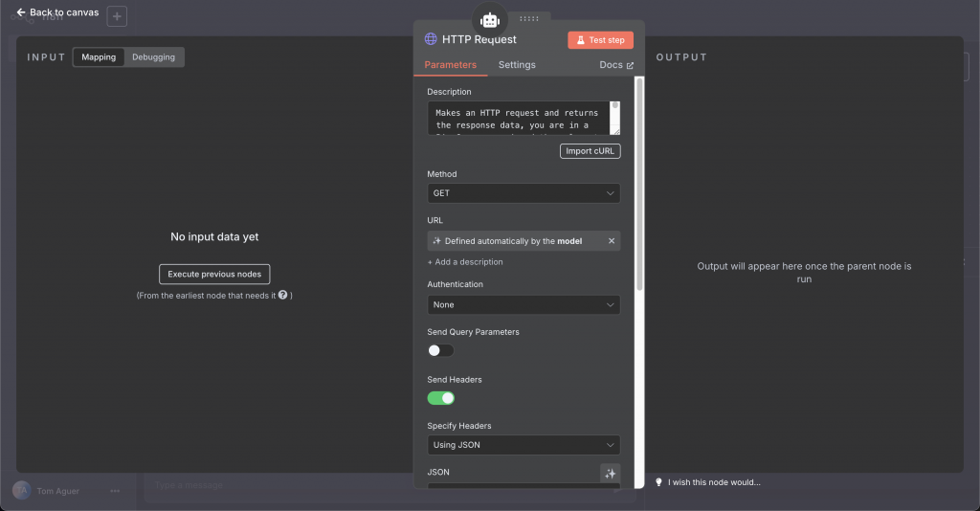
Task: Enable the Send Query Parameters toggle
Action: [440, 350]
